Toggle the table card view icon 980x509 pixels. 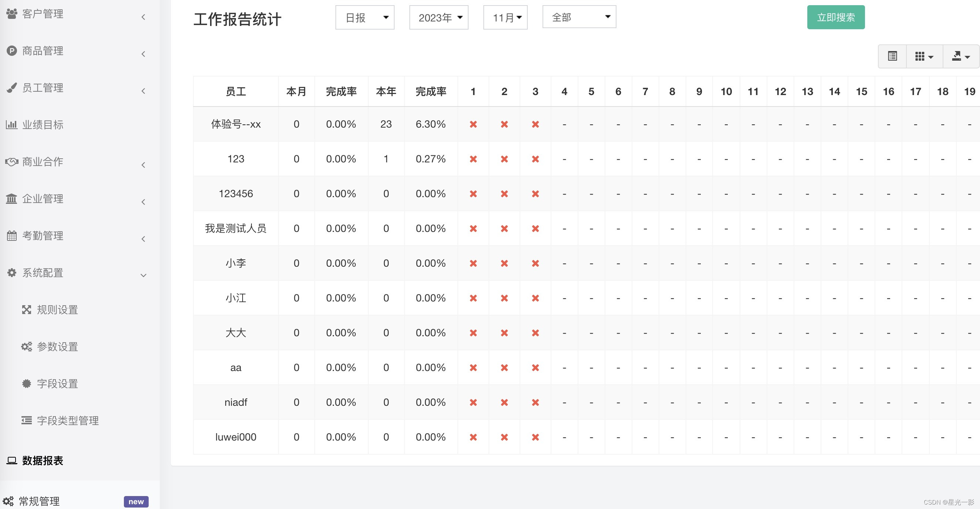pos(892,56)
